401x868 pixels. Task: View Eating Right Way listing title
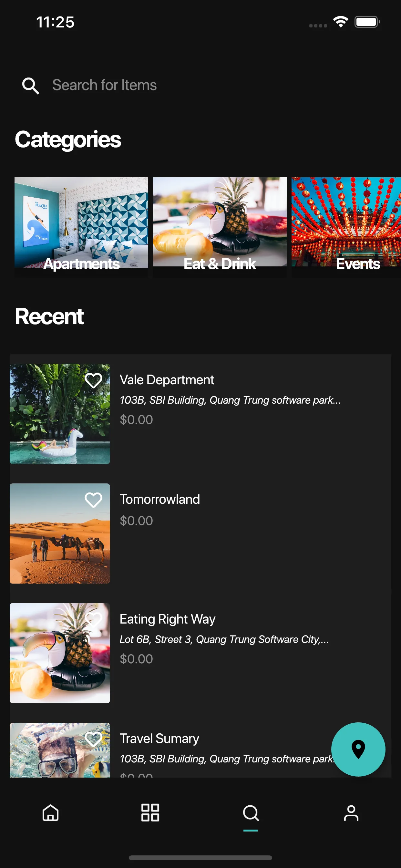[168, 619]
